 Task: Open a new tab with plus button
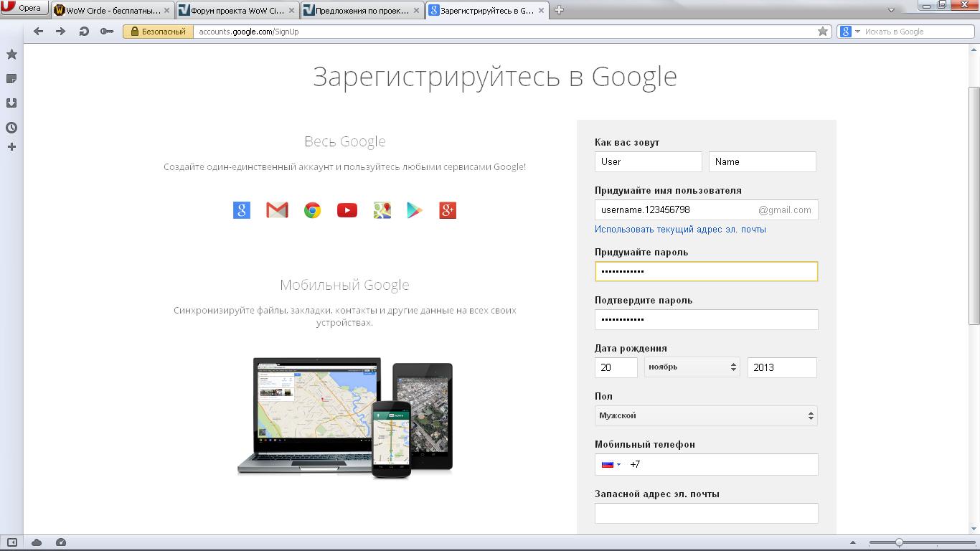(559, 10)
